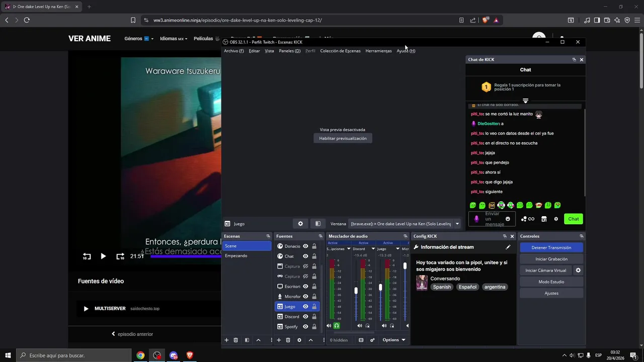Click Iniciar Grabación button

point(551,259)
